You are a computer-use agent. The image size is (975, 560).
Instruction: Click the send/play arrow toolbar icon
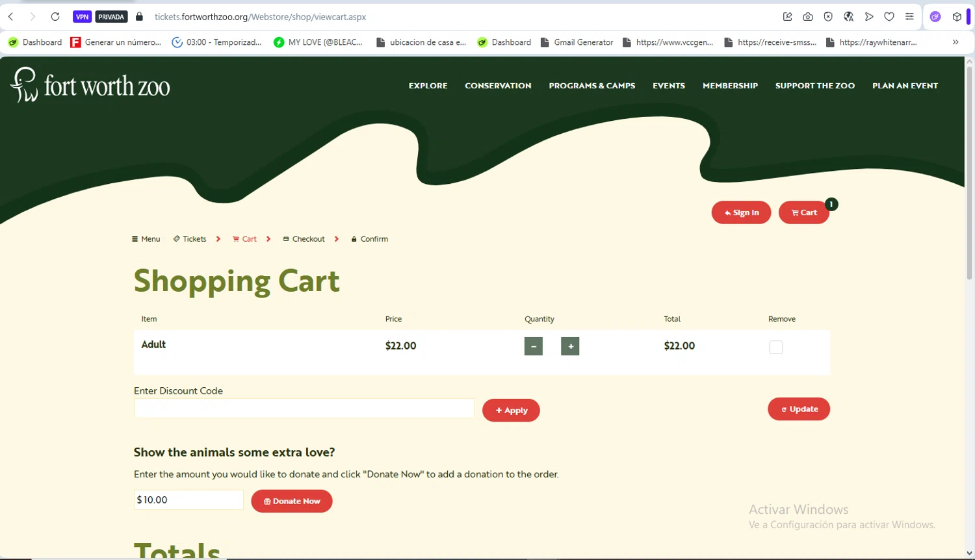point(869,17)
